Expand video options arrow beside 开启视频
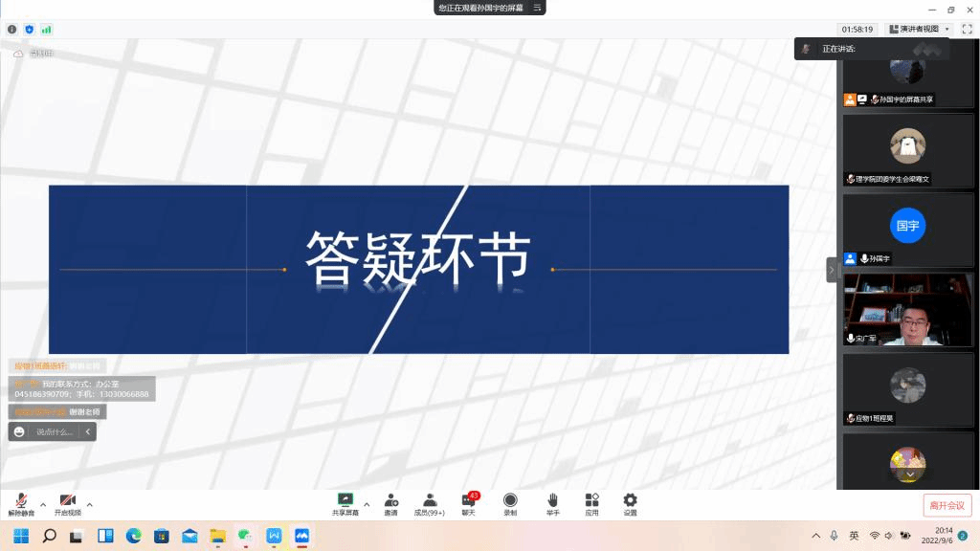Image resolution: width=980 pixels, height=551 pixels. (x=90, y=504)
